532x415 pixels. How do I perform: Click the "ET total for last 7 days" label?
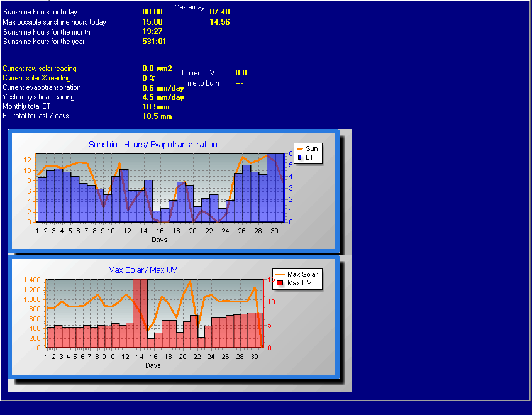(36, 116)
